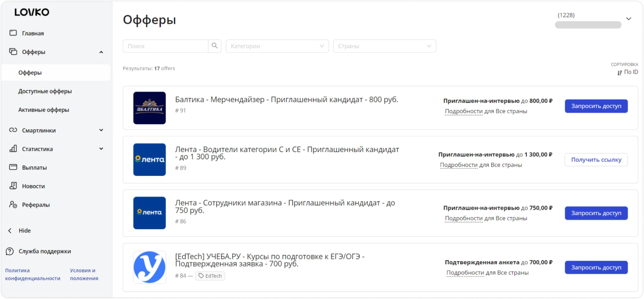
Task: Request access for the УЧЕБА.РУ offer
Action: point(596,267)
